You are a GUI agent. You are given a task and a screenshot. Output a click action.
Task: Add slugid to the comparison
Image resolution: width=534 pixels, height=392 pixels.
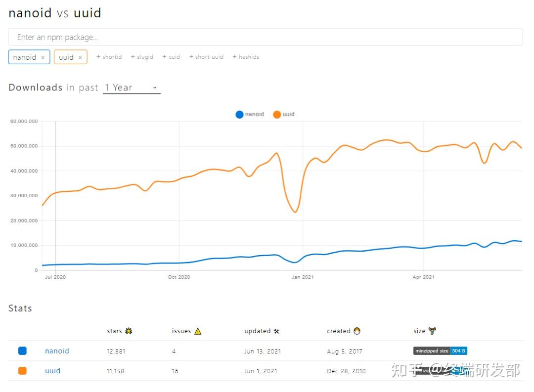pos(142,56)
